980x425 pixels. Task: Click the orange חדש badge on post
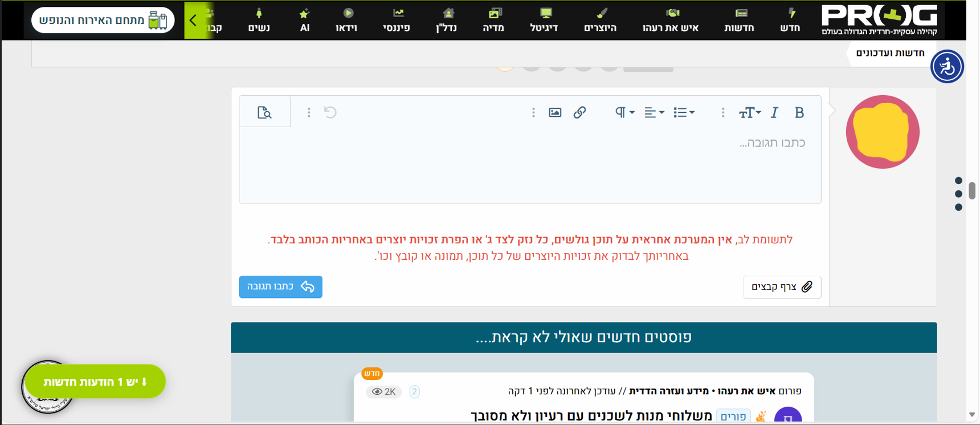coord(372,374)
